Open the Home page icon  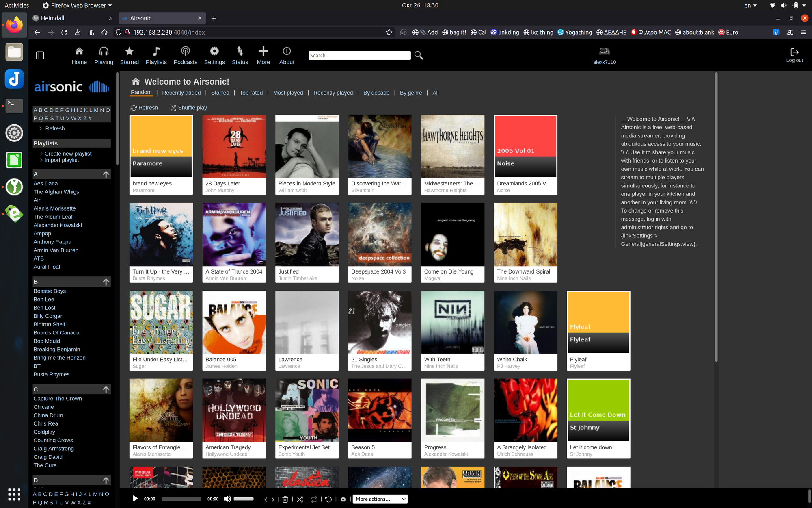(x=79, y=51)
